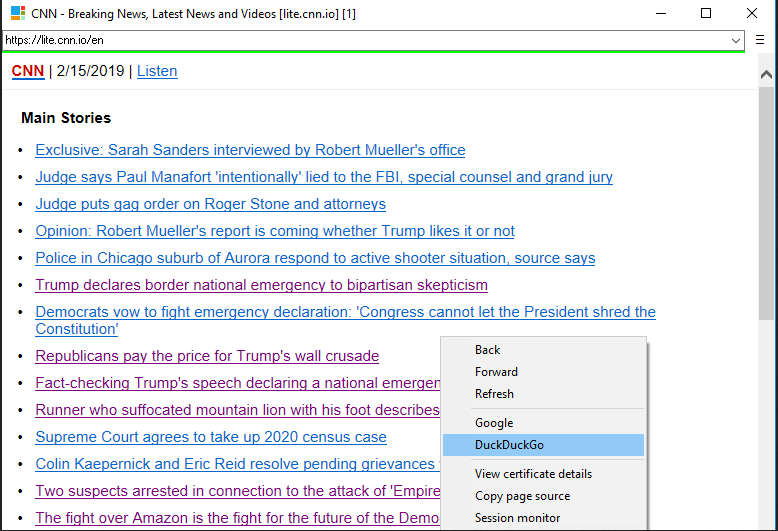Open Opinion Robert Mueller's report link

click(x=275, y=231)
